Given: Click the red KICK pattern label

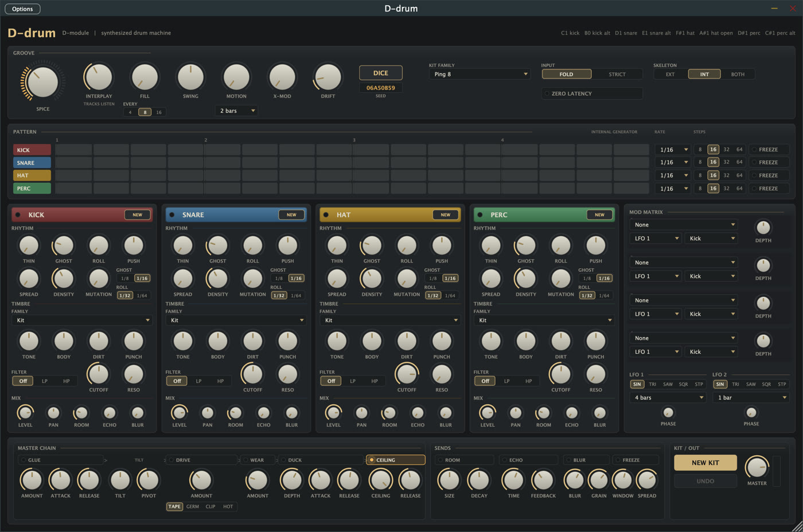Looking at the screenshot, I should click(32, 150).
